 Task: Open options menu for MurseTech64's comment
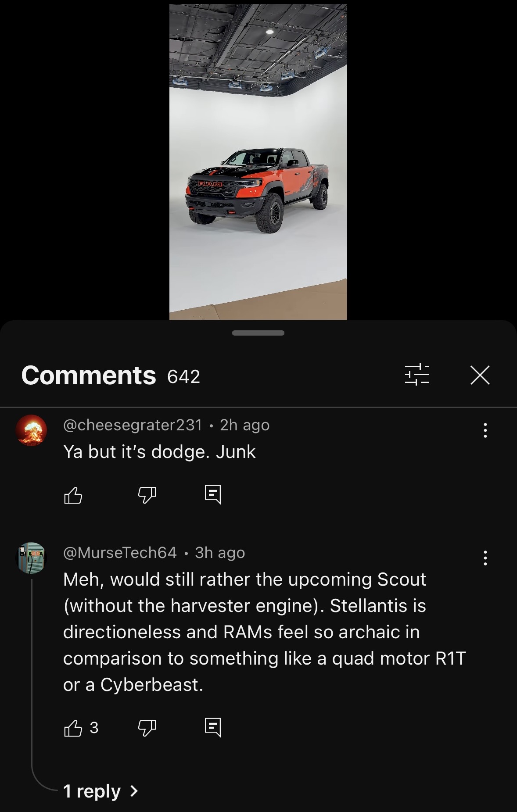[485, 558]
